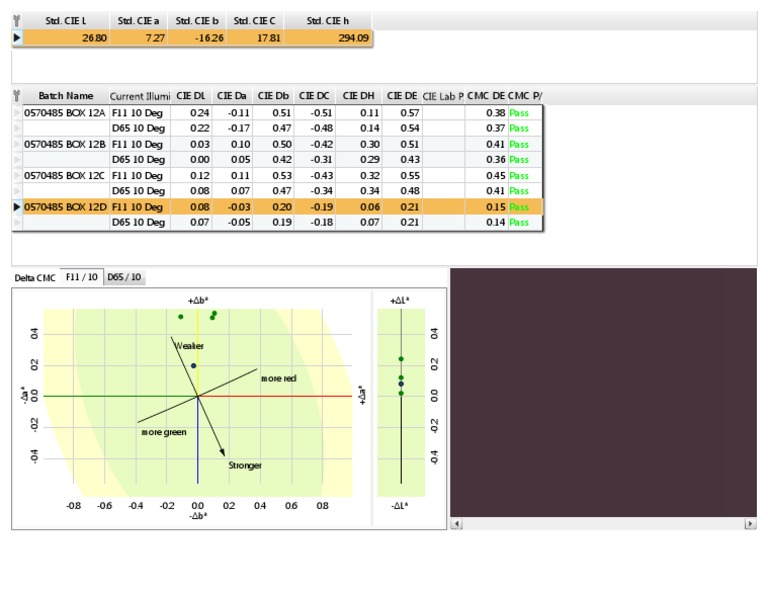Select the 0570485 BOX 12C batch row
The image size is (768, 594).
64,175
